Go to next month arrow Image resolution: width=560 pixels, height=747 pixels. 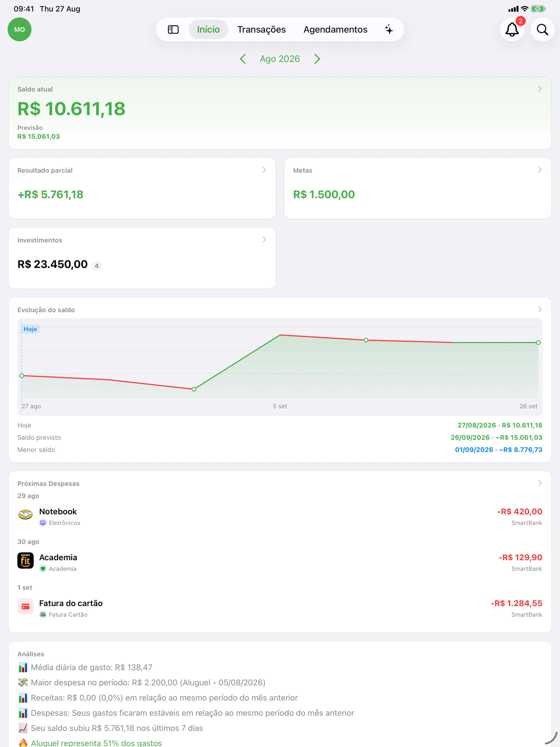317,59
